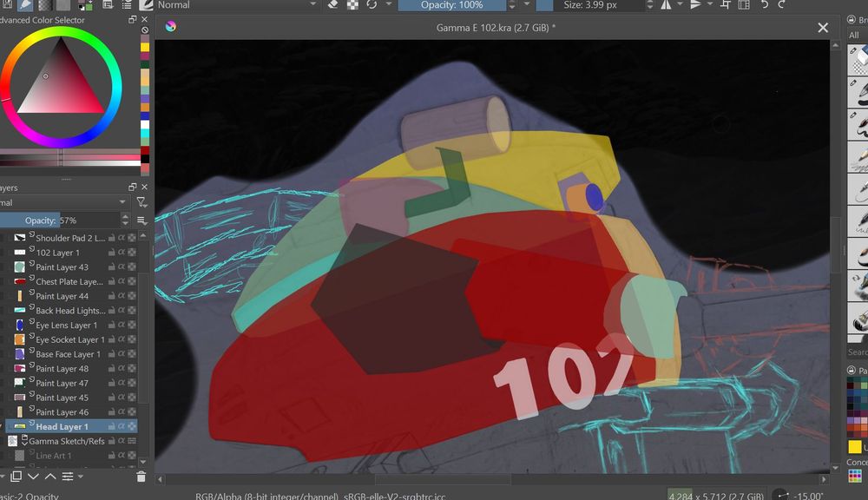Close the Gamma E 102.kra document tab

pos(823,28)
